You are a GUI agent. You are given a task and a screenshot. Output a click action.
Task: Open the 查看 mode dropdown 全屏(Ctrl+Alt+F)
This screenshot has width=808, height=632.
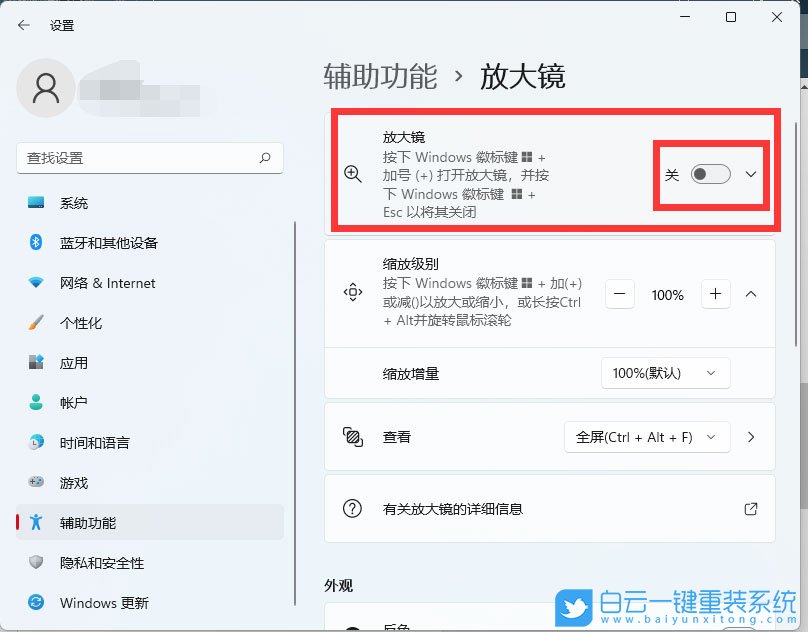coord(647,437)
